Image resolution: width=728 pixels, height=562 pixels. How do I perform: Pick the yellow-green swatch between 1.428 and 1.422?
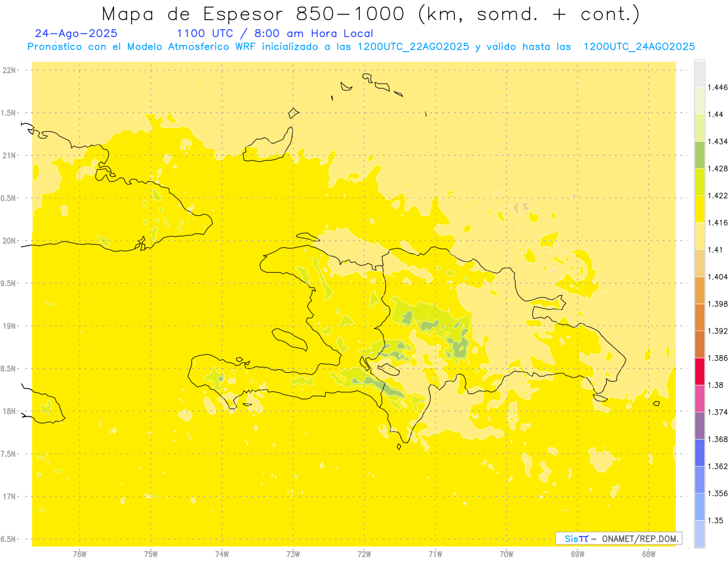pyautogui.click(x=699, y=182)
